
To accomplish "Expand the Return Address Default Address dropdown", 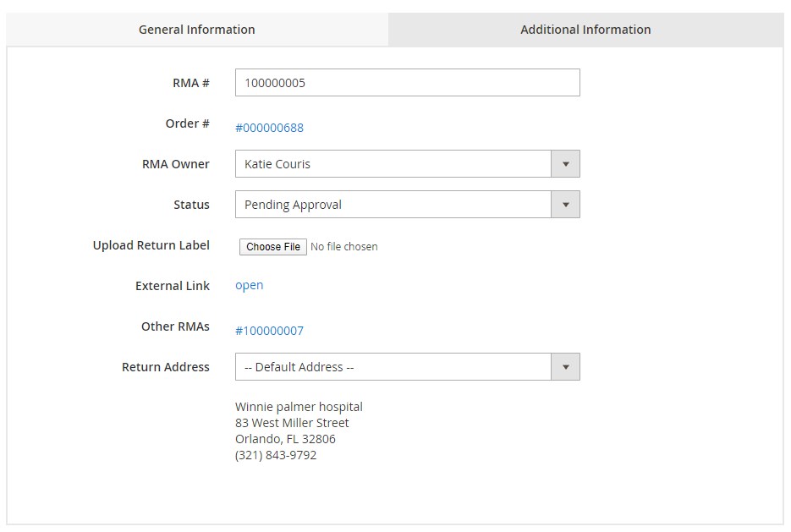I will (393, 367).
